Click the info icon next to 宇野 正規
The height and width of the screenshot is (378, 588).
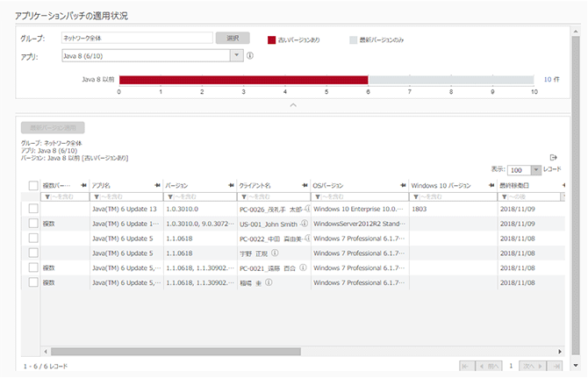[x=275, y=253]
